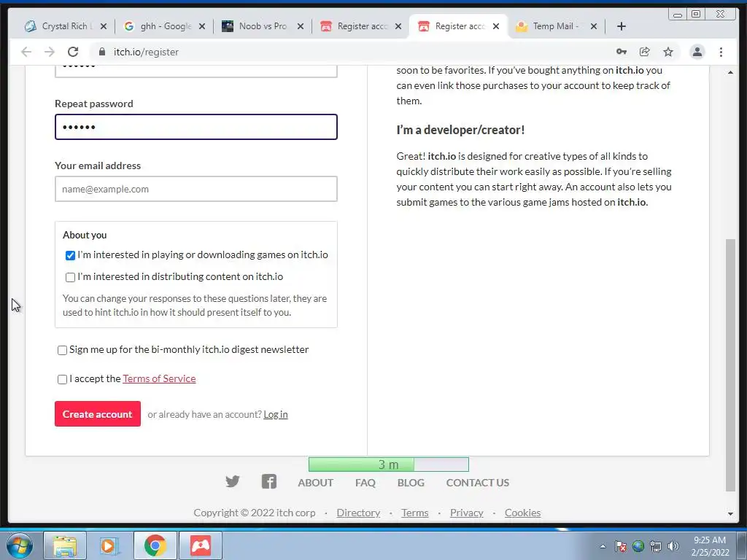Check interested in distributing content on itch.io
Viewport: 747px width, 560px height.
(x=70, y=277)
